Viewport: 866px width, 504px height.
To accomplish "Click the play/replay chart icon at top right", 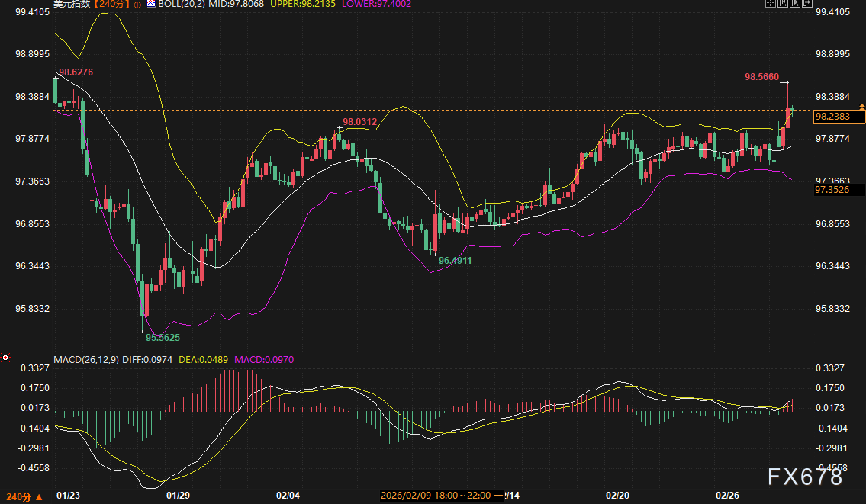I will (x=794, y=4).
